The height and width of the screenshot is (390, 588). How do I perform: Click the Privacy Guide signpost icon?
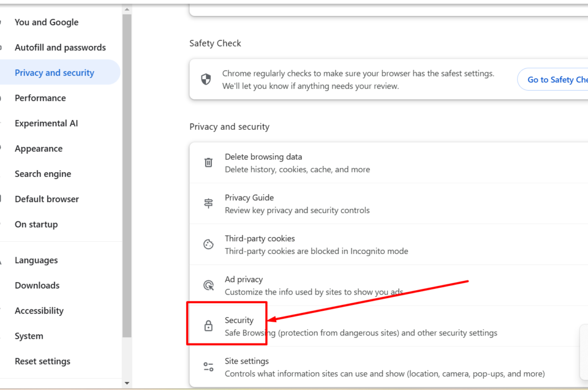(208, 203)
